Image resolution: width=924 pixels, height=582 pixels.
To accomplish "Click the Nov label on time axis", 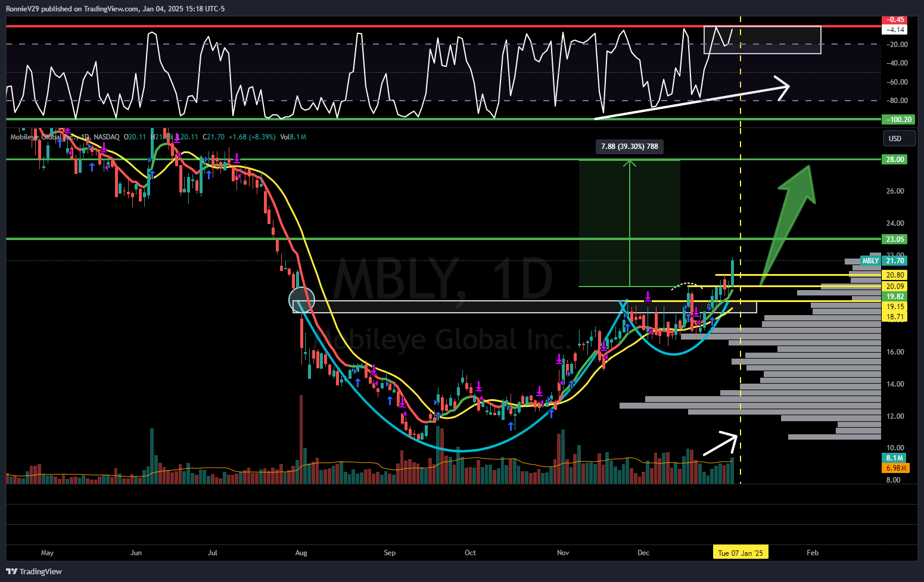I will pyautogui.click(x=563, y=553).
